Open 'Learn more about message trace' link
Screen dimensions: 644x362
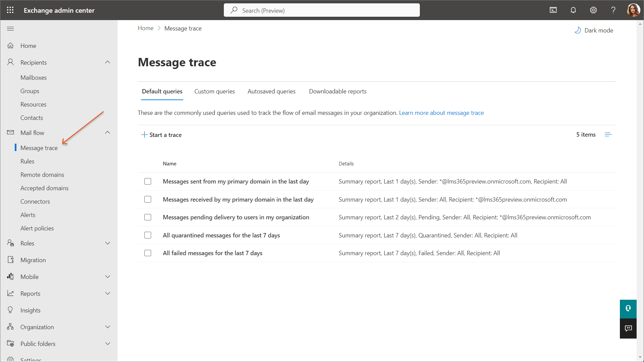(441, 113)
